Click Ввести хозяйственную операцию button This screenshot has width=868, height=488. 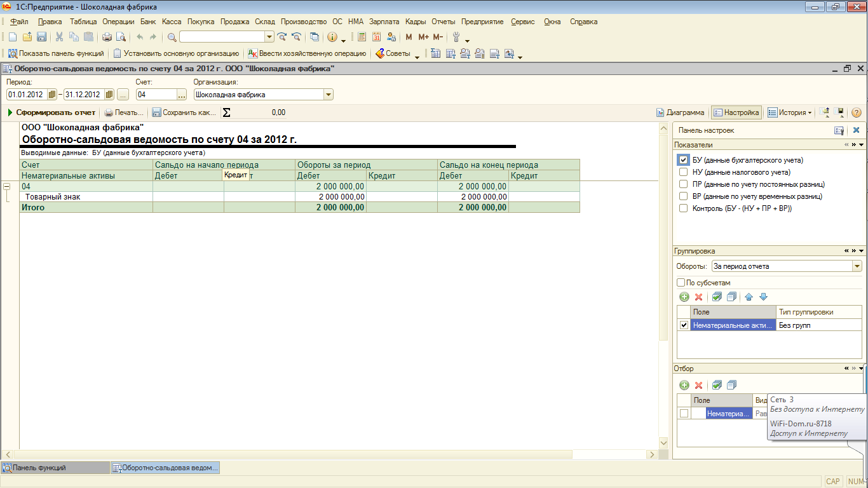307,53
